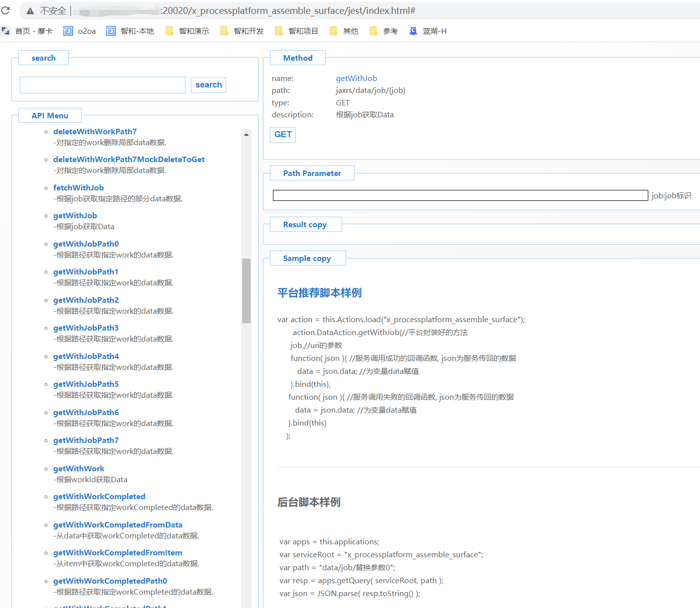Open the 参考 bookmark folder
Viewport: 700px width, 608px height.
point(384,31)
